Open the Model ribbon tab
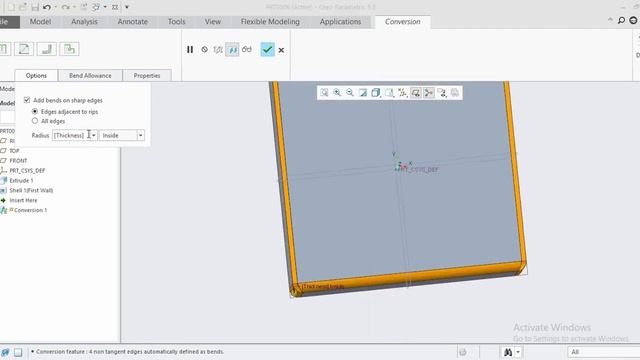The width and height of the screenshot is (640, 360). tap(40, 22)
